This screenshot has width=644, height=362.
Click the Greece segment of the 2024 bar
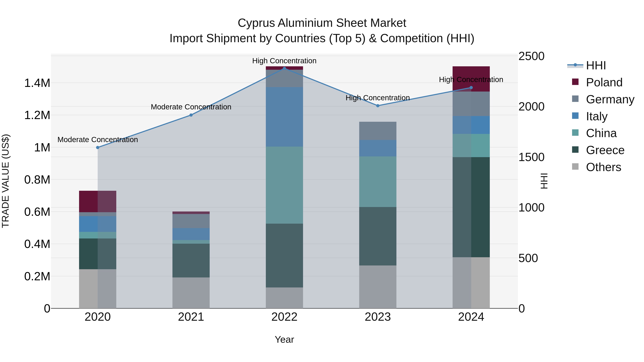[x=471, y=207]
